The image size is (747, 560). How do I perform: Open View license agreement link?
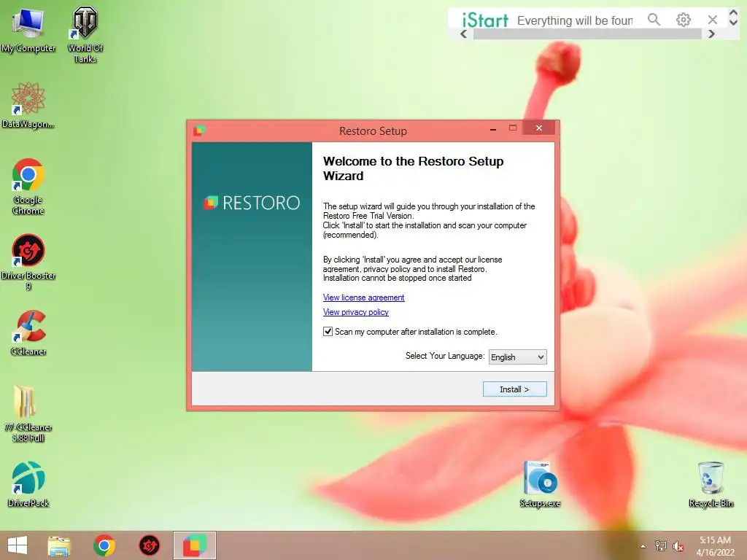click(x=363, y=297)
